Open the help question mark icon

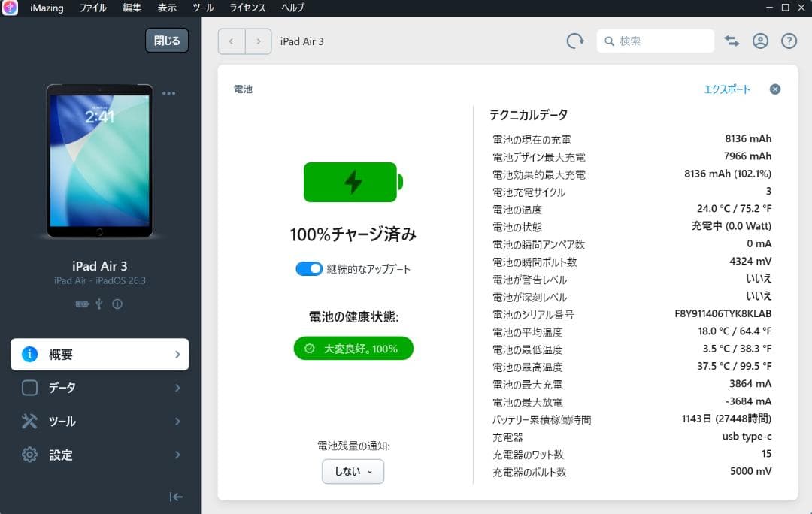tap(789, 41)
